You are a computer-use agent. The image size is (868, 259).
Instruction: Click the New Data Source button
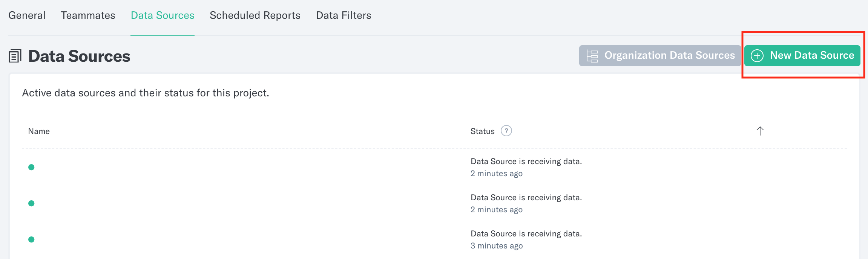[802, 55]
